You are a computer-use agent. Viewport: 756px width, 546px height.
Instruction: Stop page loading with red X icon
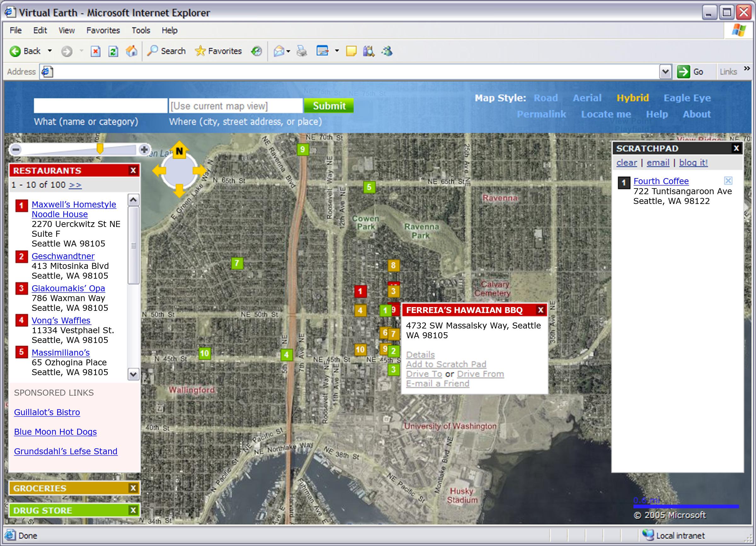point(95,51)
